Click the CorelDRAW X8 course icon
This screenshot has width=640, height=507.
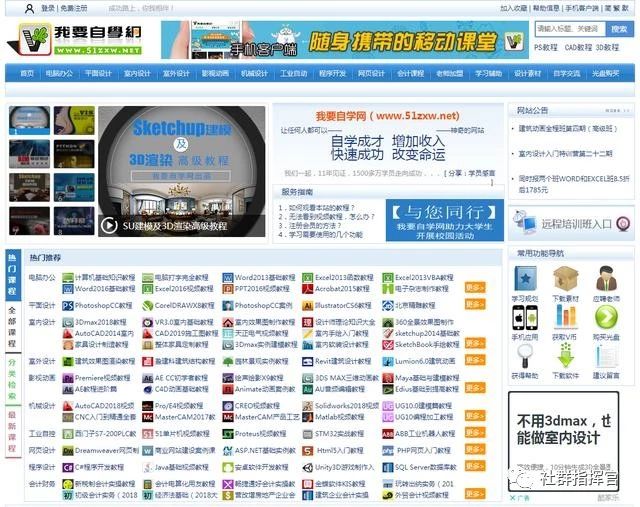pyautogui.click(x=147, y=306)
